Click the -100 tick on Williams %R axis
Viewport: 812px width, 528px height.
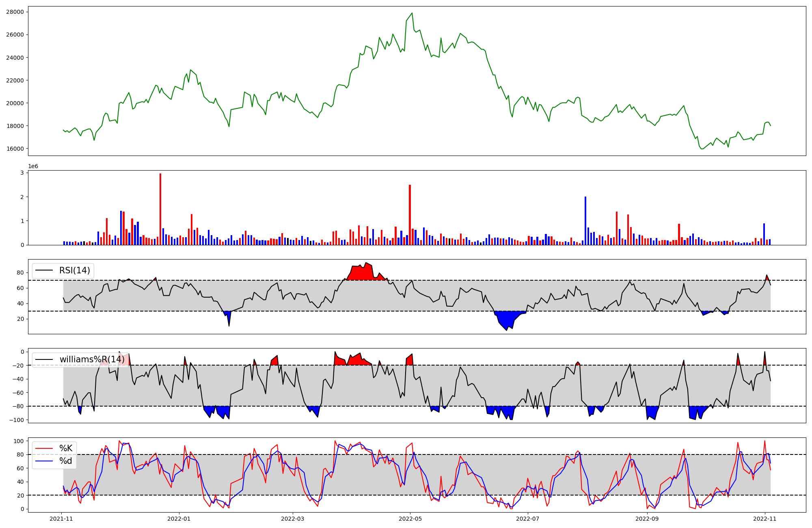point(17,420)
